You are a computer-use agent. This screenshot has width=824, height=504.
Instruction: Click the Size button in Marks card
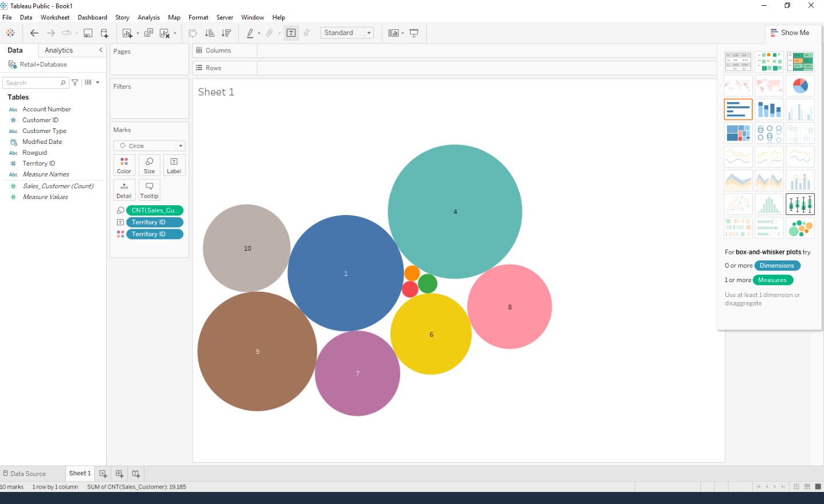149,165
